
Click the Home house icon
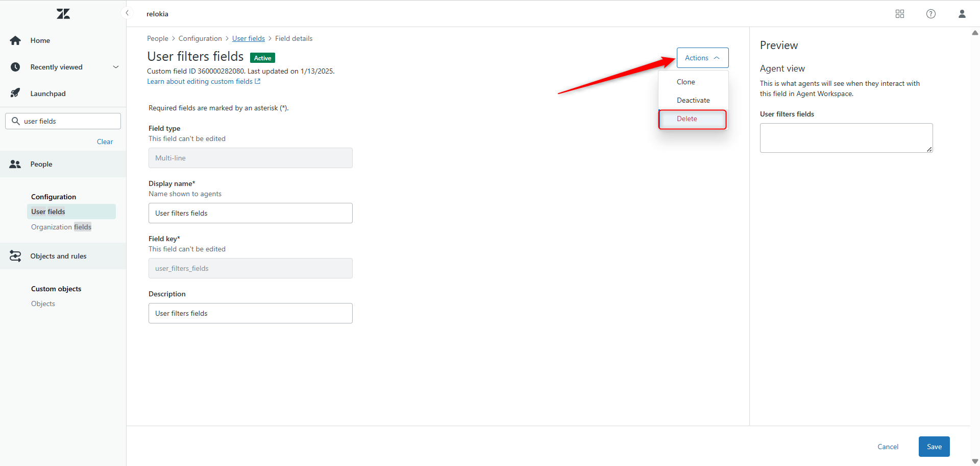pyautogui.click(x=15, y=40)
